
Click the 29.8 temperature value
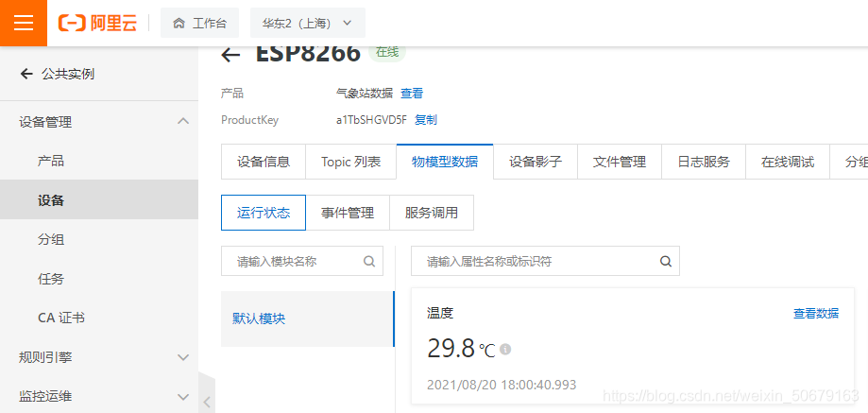(x=451, y=348)
